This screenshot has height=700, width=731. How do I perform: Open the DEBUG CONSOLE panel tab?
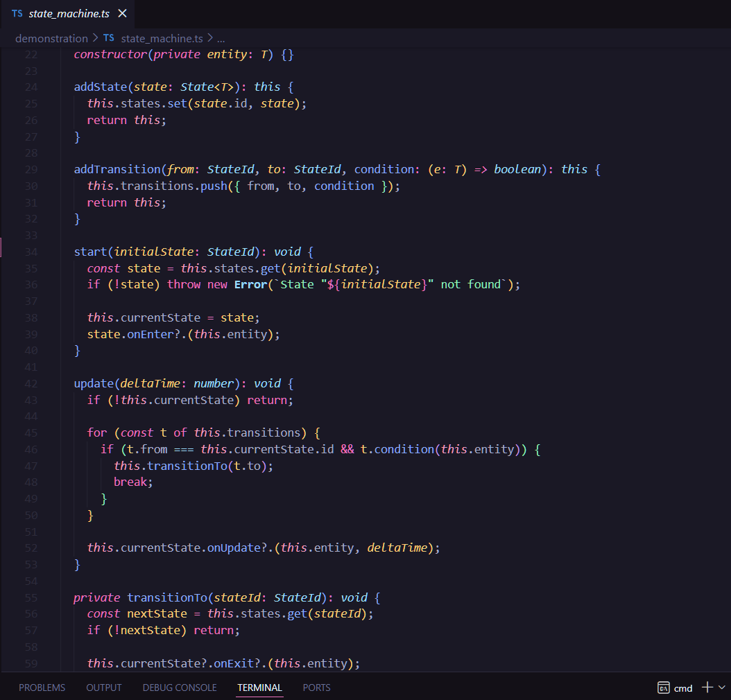180,688
